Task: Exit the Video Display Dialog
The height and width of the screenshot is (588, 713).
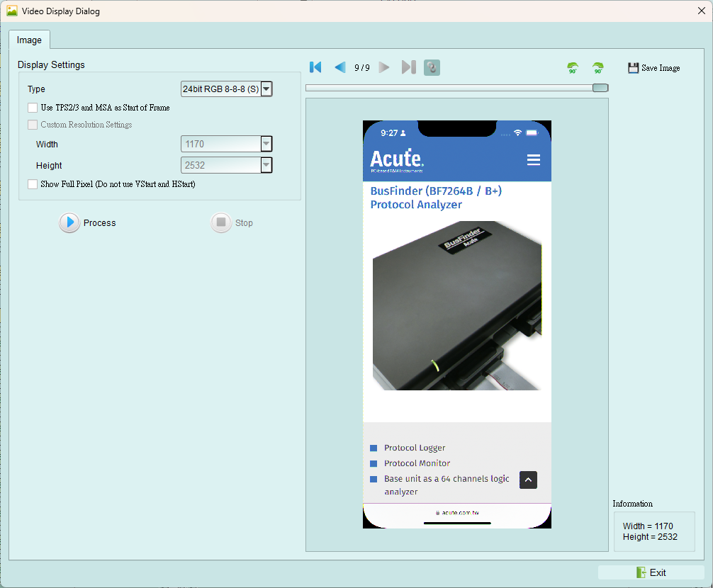Action: tap(651, 572)
